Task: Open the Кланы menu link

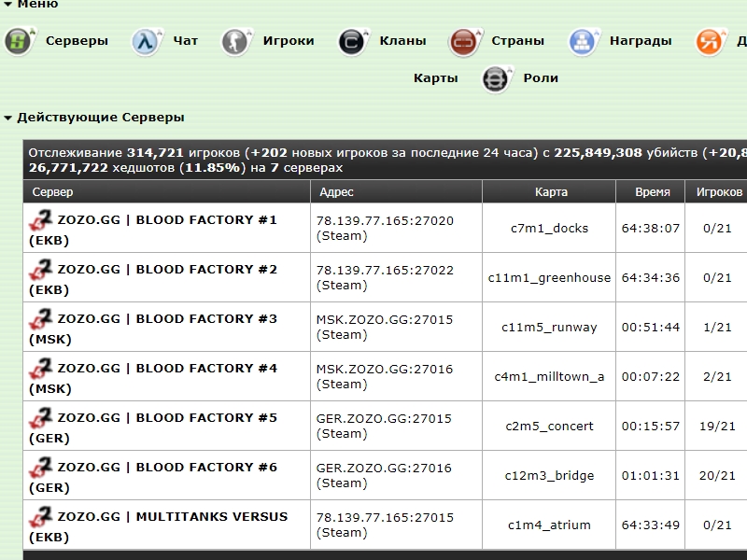Action: (x=402, y=41)
